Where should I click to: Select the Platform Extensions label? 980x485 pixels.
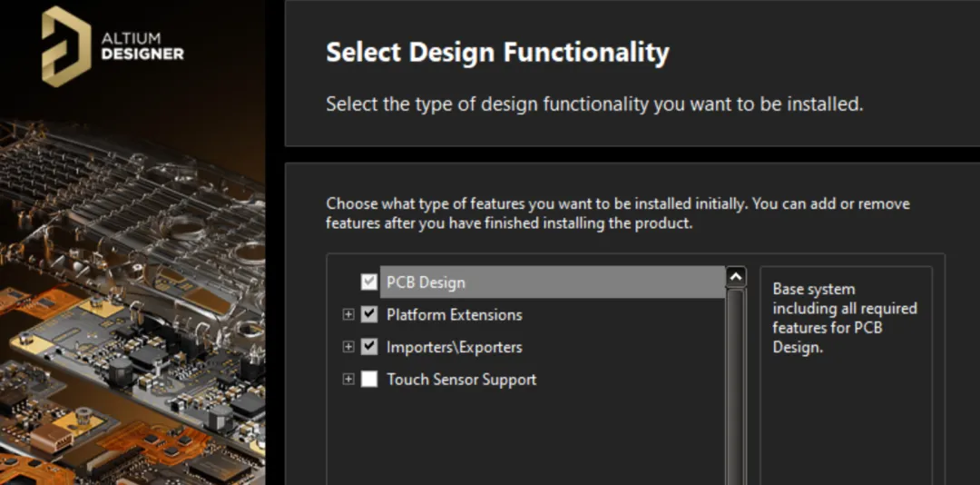click(x=454, y=315)
